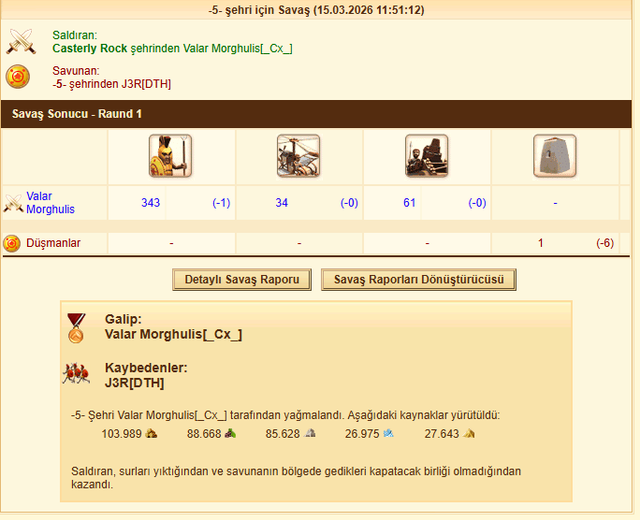The width and height of the screenshot is (640, 520).
Task: Click the Düşmanlar row label
Action: (53, 243)
